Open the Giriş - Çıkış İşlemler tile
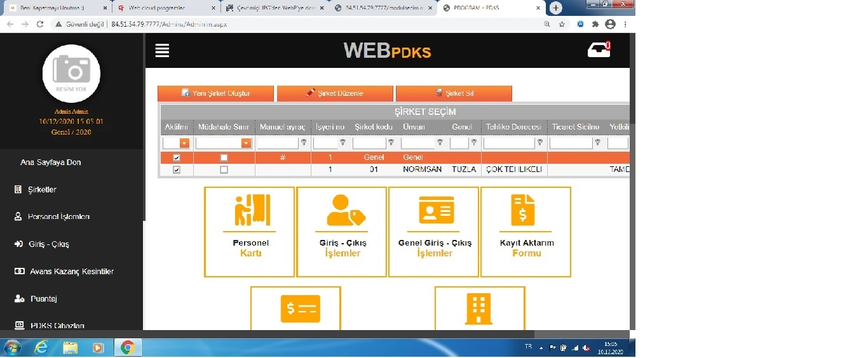This screenshot has height=358, width=868. coord(342,232)
